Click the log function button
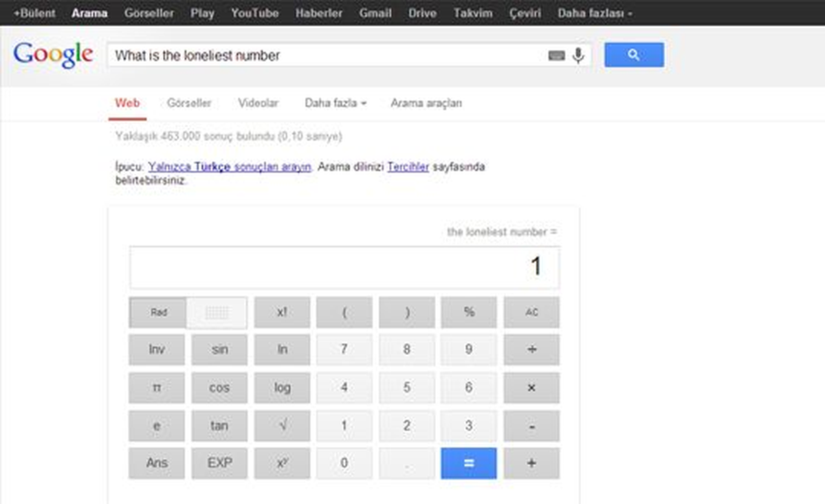 [x=282, y=388]
